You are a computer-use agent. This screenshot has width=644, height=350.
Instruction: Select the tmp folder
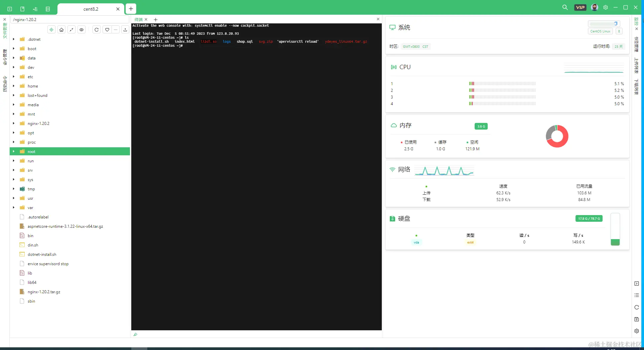click(x=70, y=189)
